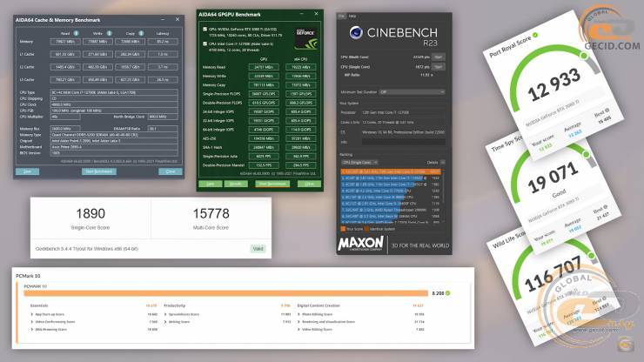Expand App Start-up Score in PCMark 10
Viewport: 644px width, 362px height.
click(x=32, y=314)
